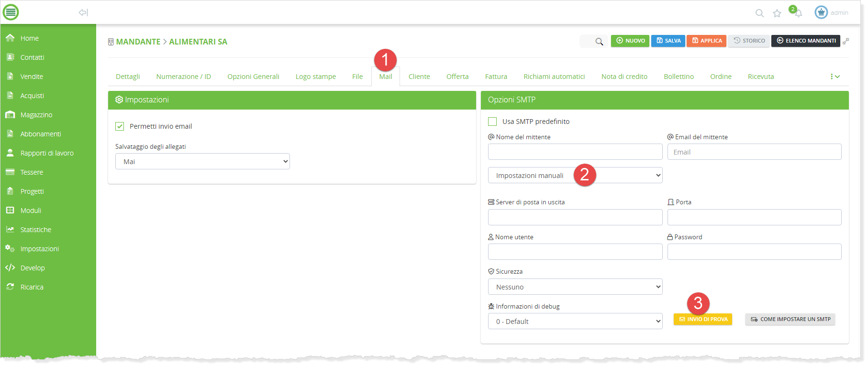Open the admin user avatar menu

tap(821, 12)
